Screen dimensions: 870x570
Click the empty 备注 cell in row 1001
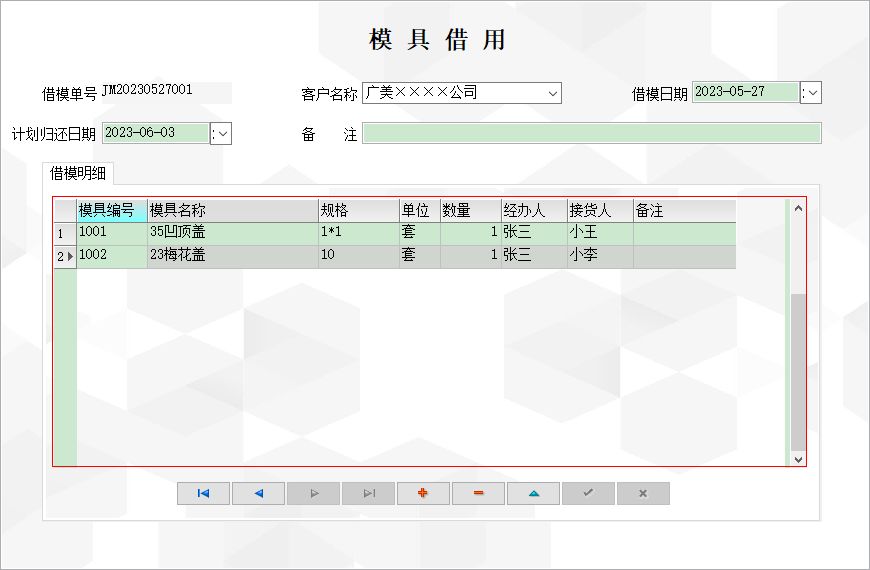coord(685,234)
